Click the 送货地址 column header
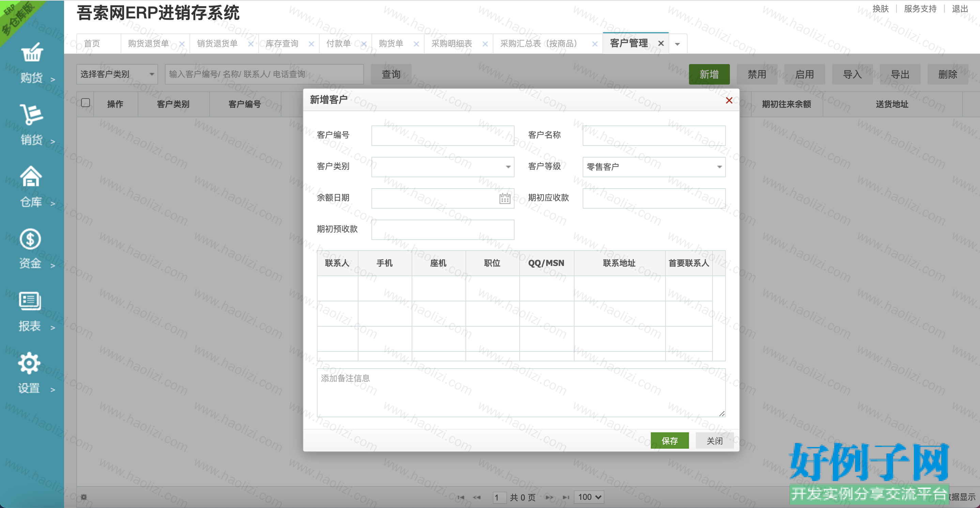 (x=892, y=104)
